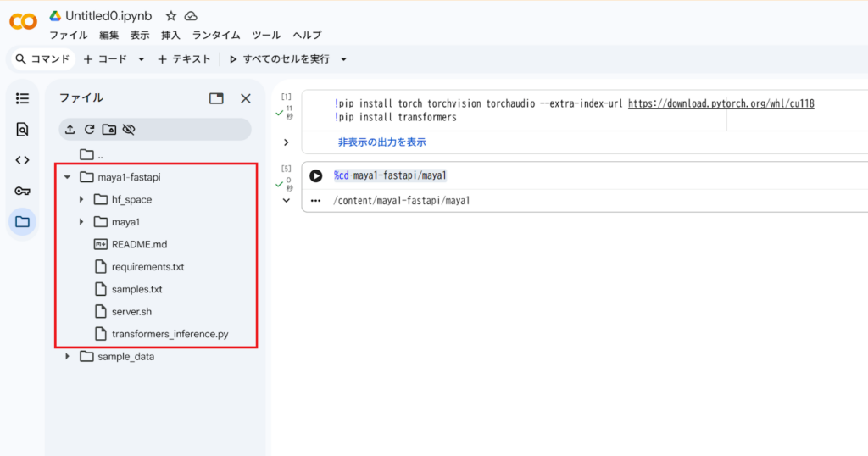Refresh the file browser

[89, 130]
